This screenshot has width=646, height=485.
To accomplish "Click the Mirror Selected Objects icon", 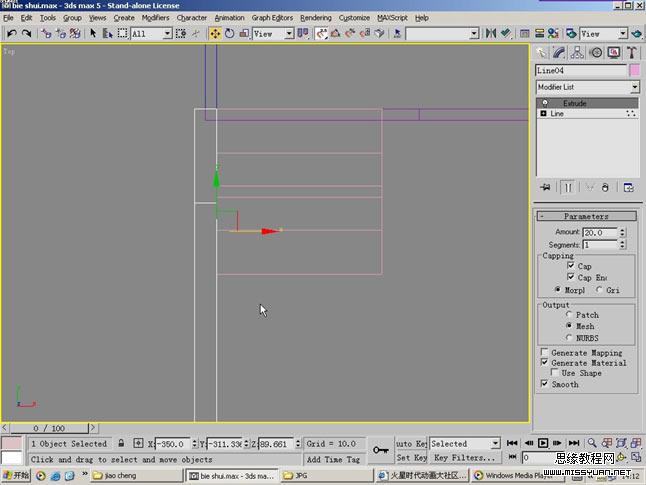I will click(x=490, y=33).
